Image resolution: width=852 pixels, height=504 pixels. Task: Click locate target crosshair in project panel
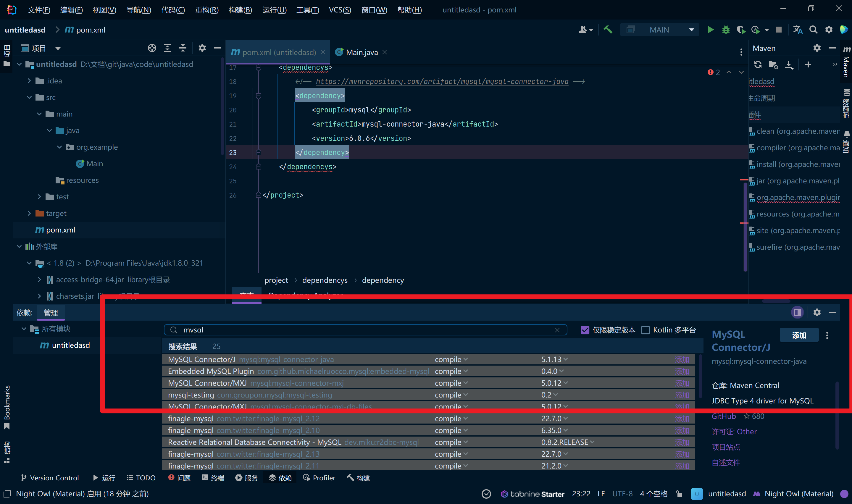coord(152,48)
